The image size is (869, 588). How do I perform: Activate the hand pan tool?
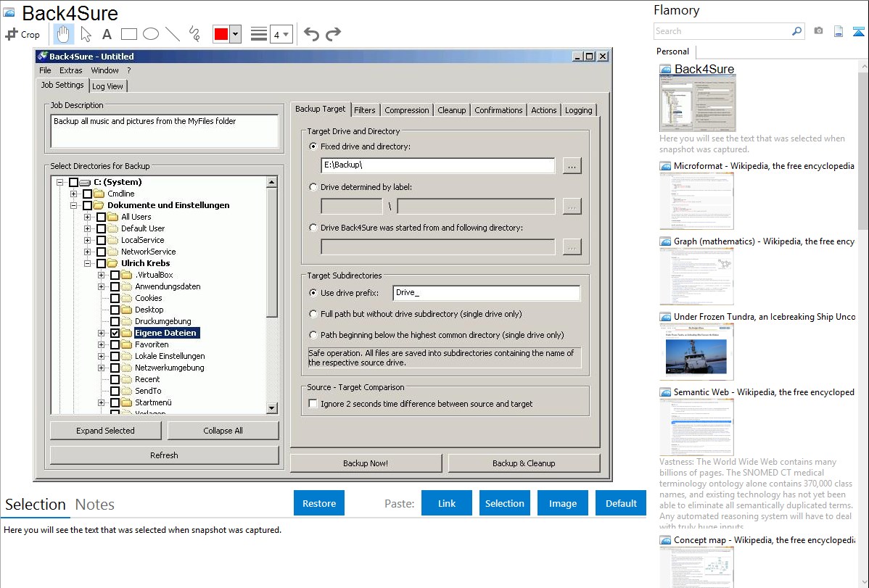(63, 34)
